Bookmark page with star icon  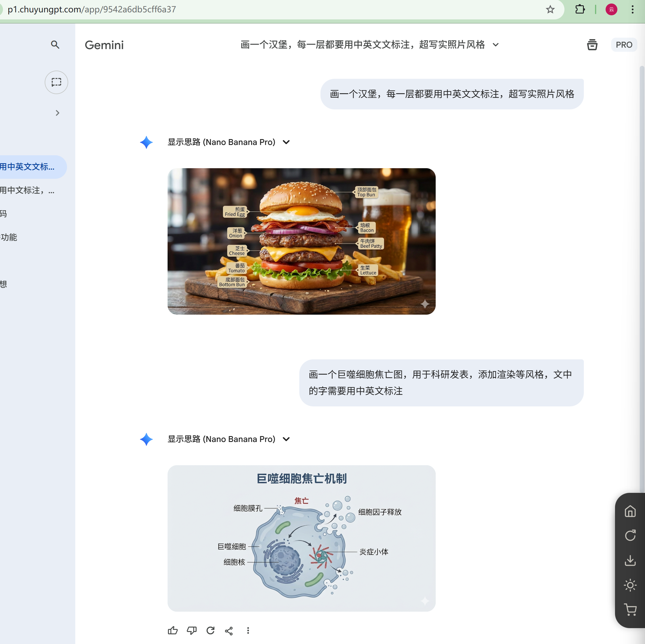550,9
